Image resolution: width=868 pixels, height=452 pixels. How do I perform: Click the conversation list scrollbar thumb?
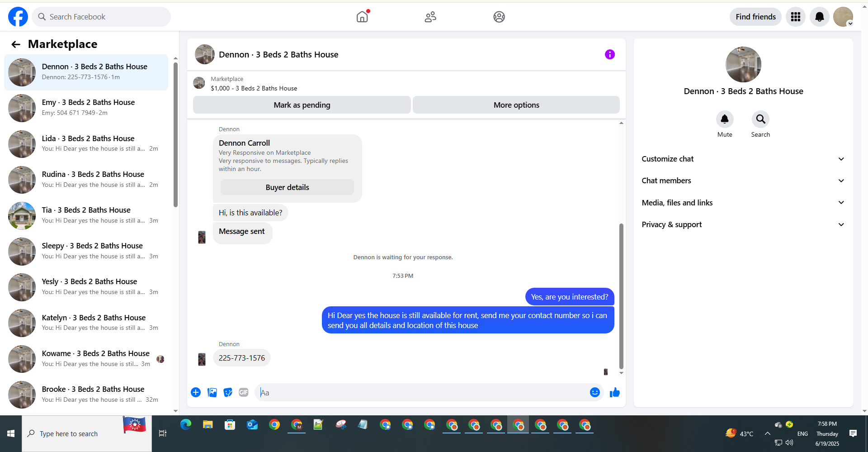coord(175,134)
